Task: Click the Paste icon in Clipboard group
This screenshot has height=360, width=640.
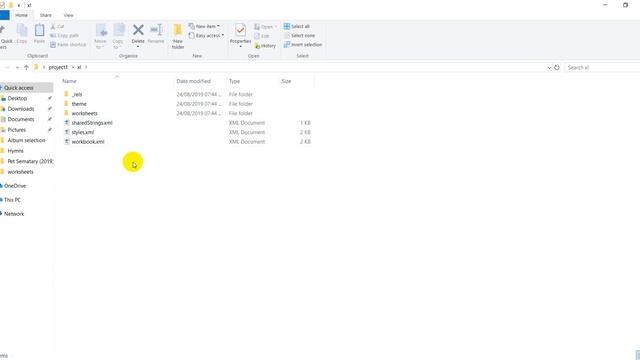Action: pos(39,30)
